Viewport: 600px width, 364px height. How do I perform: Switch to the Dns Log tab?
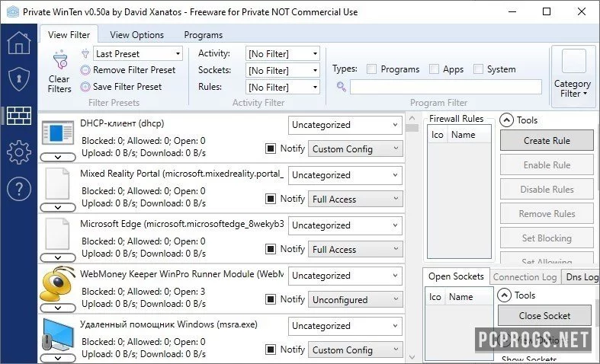click(582, 277)
